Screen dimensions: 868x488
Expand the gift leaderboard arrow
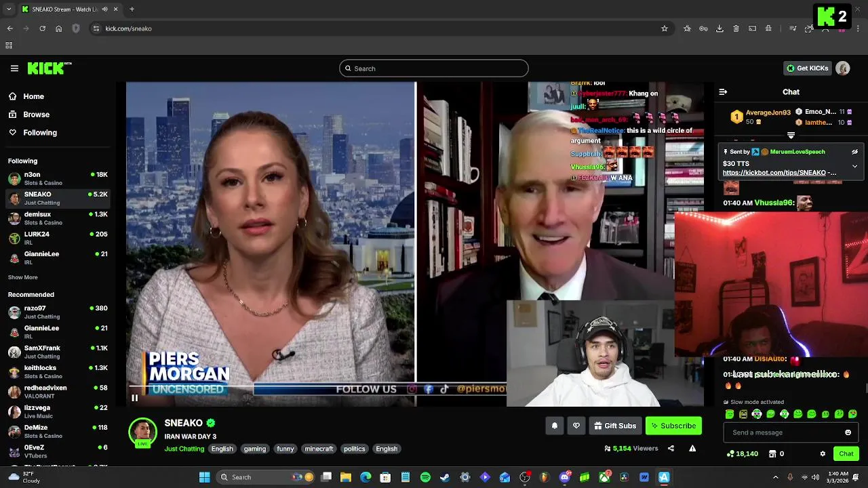click(791, 136)
